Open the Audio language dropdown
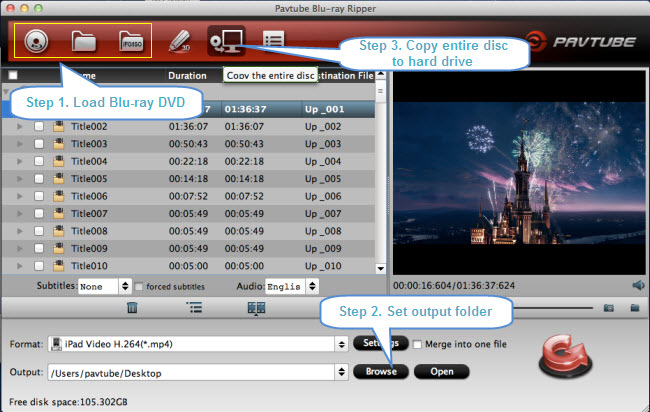 coord(312,286)
